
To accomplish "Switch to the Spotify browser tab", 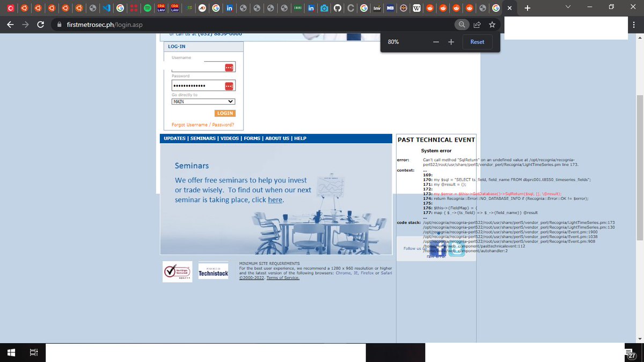I will 148,8.
